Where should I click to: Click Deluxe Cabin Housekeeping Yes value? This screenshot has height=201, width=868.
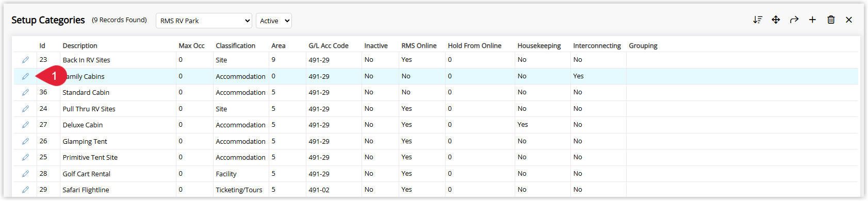[x=522, y=125]
